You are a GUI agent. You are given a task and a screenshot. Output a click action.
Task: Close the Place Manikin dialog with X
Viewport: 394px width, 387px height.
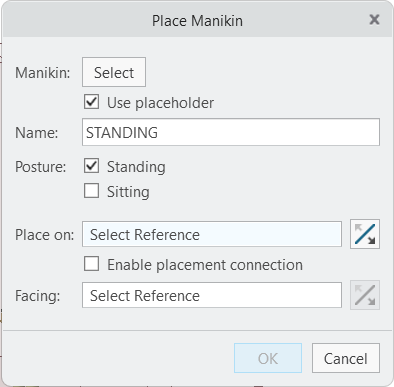click(x=374, y=20)
